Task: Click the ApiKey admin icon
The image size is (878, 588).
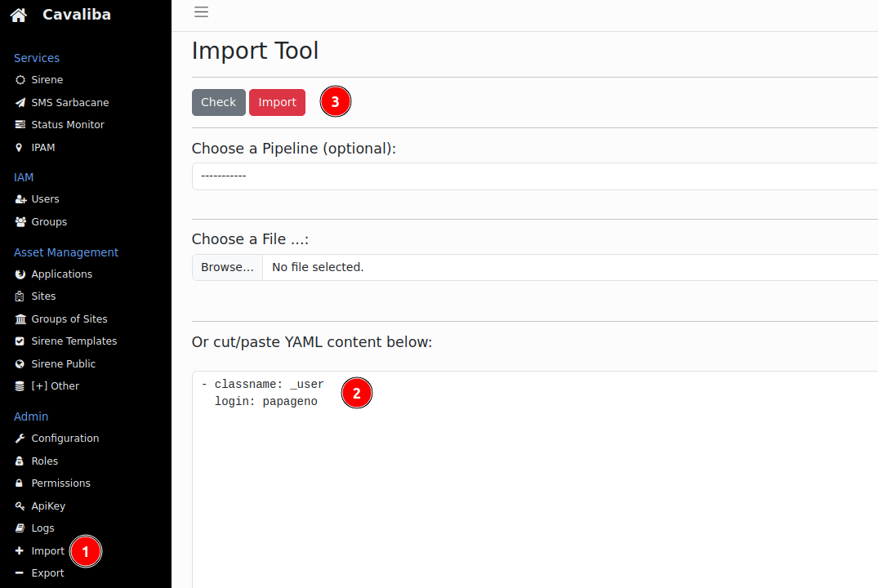Action: (x=19, y=506)
